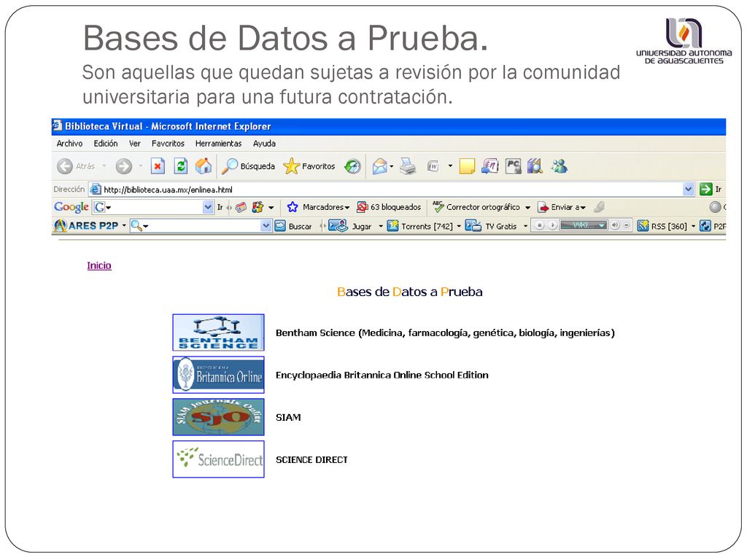
Task: Open Marcadores dropdown arrow
Action: click(x=347, y=208)
